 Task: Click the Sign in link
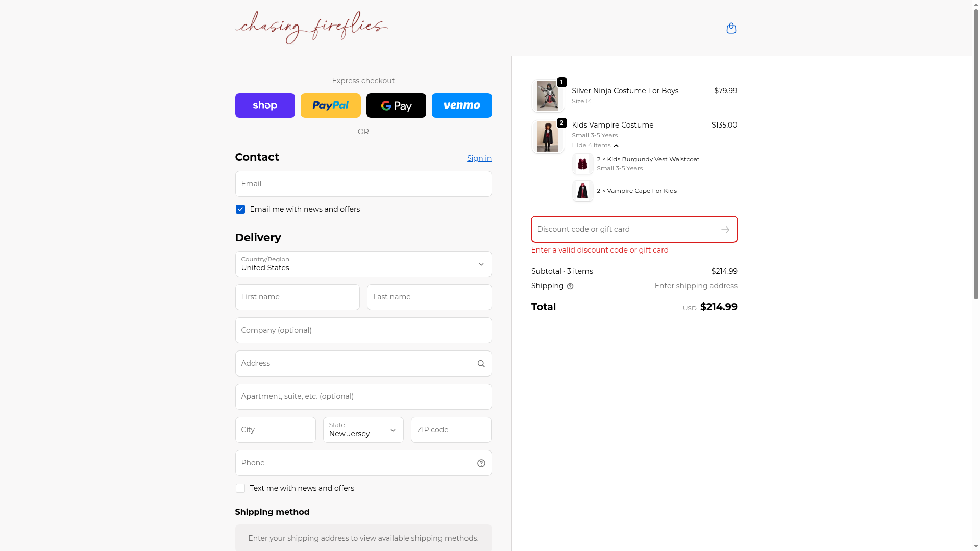point(479,158)
